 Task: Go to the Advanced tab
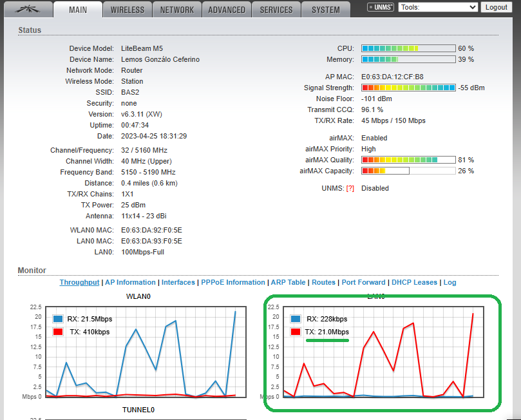tap(227, 10)
